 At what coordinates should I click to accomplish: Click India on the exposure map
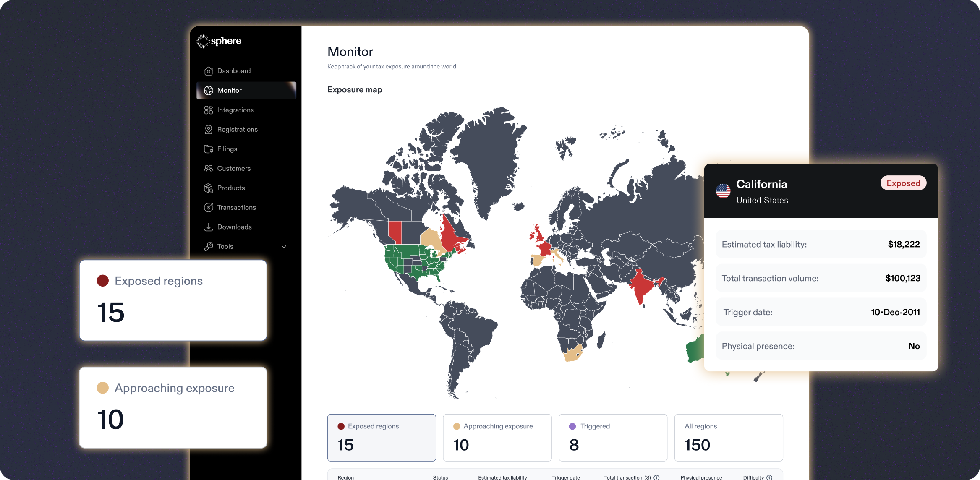coord(641,285)
